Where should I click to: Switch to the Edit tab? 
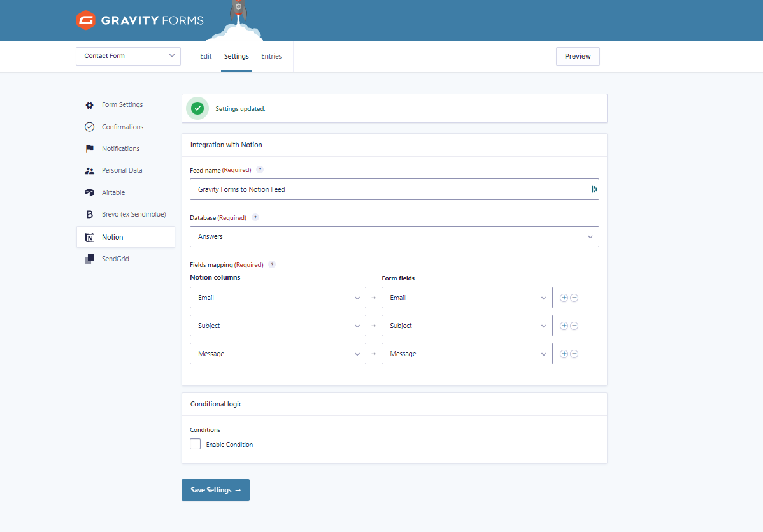(x=206, y=57)
